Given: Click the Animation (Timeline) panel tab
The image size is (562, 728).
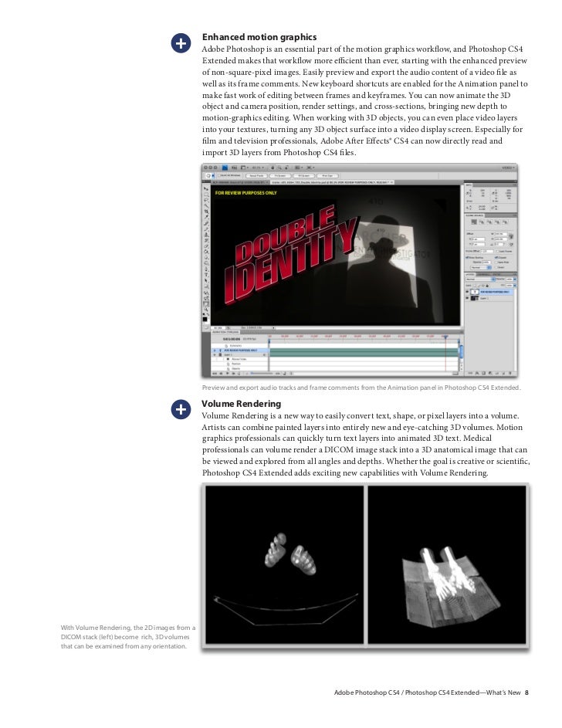Looking at the screenshot, I should point(225,332).
